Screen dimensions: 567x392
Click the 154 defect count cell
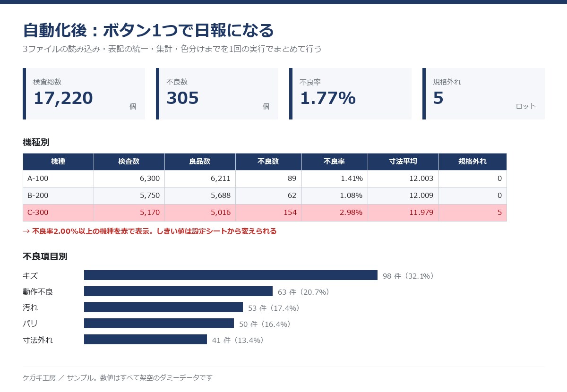pyautogui.click(x=268, y=213)
